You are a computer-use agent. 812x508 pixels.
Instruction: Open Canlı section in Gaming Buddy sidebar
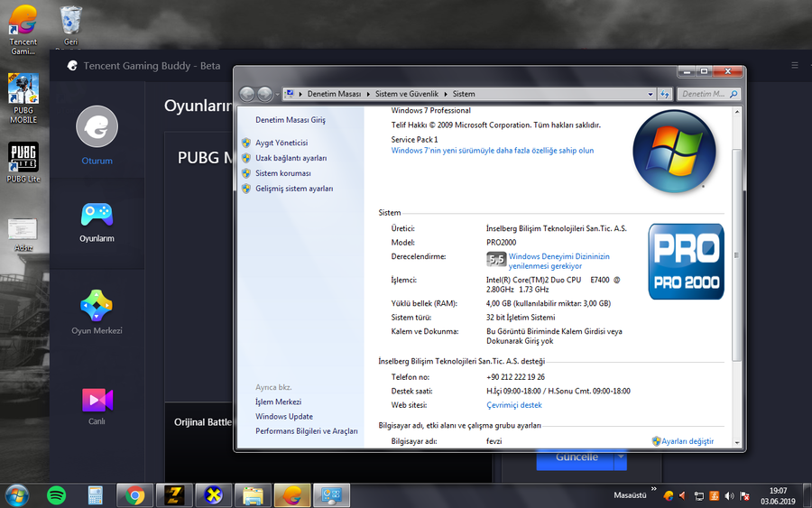[x=97, y=407]
